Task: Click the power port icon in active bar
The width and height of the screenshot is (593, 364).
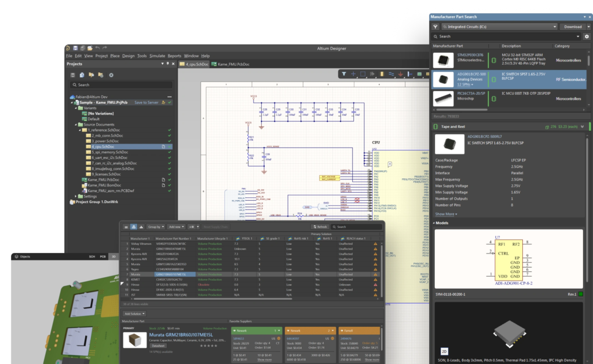Action: click(401, 74)
